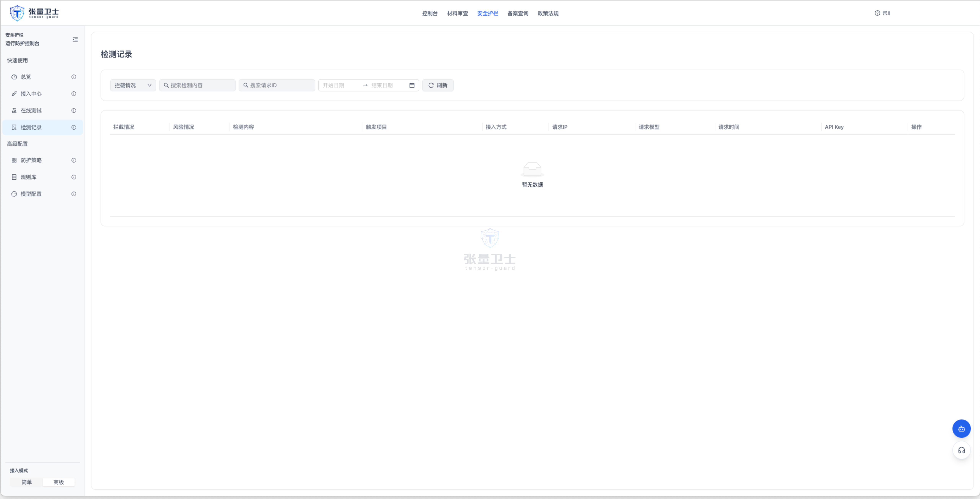This screenshot has height=499, width=980.
Task: Go to 在线测试 in sidebar
Action: pyautogui.click(x=43, y=110)
